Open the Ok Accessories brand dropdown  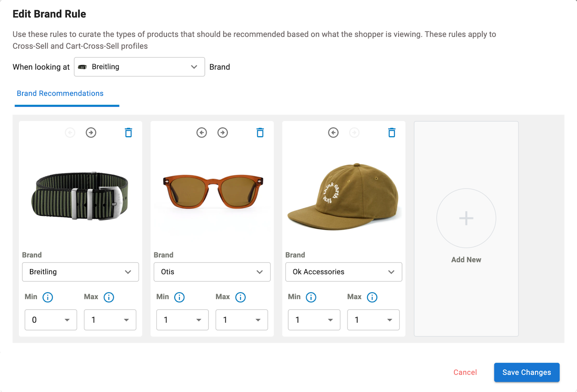[x=344, y=272]
